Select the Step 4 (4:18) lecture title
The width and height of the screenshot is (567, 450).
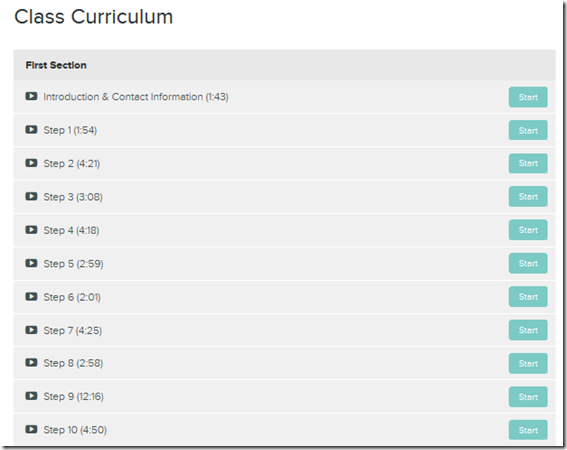coord(71,230)
